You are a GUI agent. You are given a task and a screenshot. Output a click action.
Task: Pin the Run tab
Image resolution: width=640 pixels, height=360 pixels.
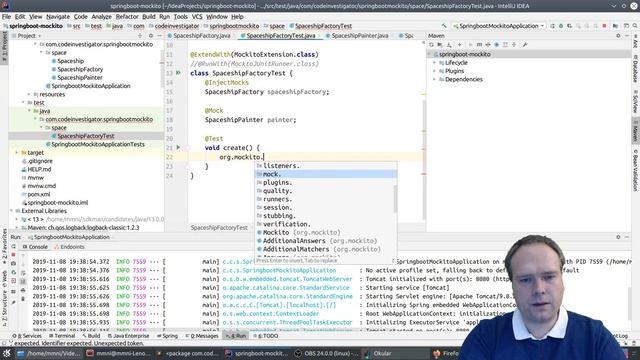(13, 302)
